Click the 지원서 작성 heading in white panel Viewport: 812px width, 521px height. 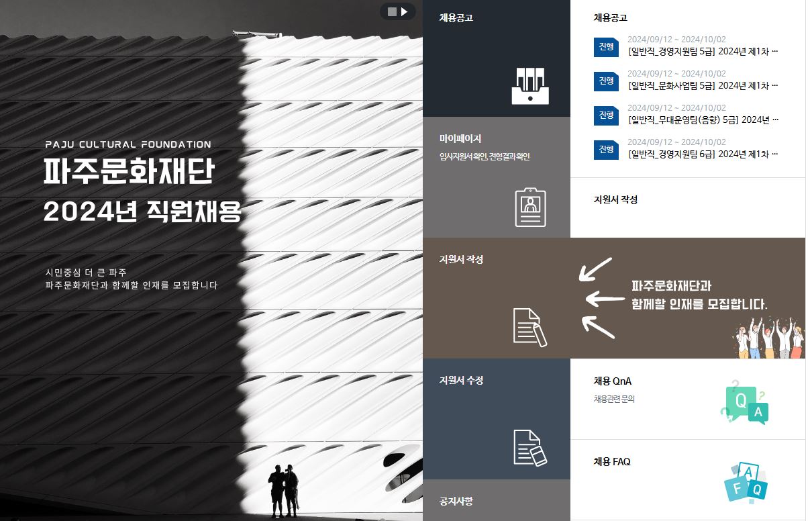[615, 200]
